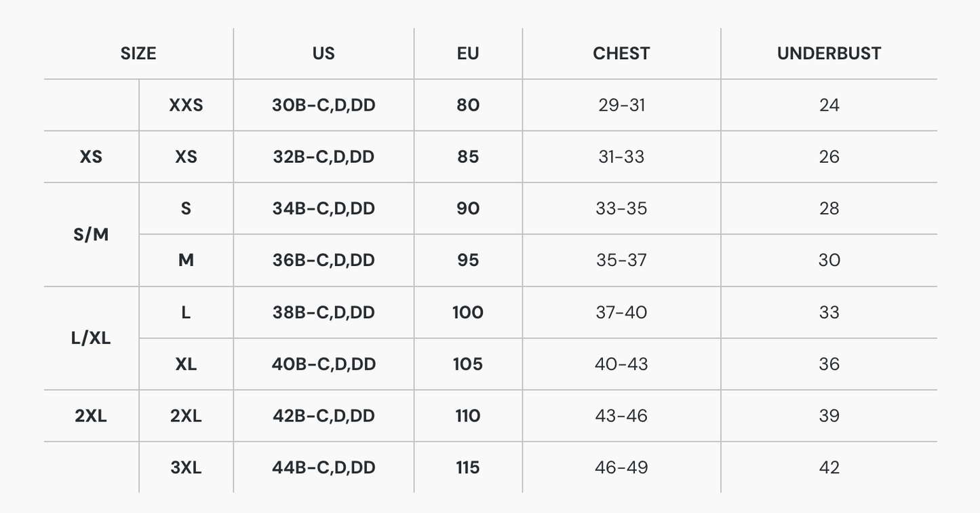The image size is (980, 513).
Task: Click the SIZE column header
Action: pyautogui.click(x=138, y=54)
